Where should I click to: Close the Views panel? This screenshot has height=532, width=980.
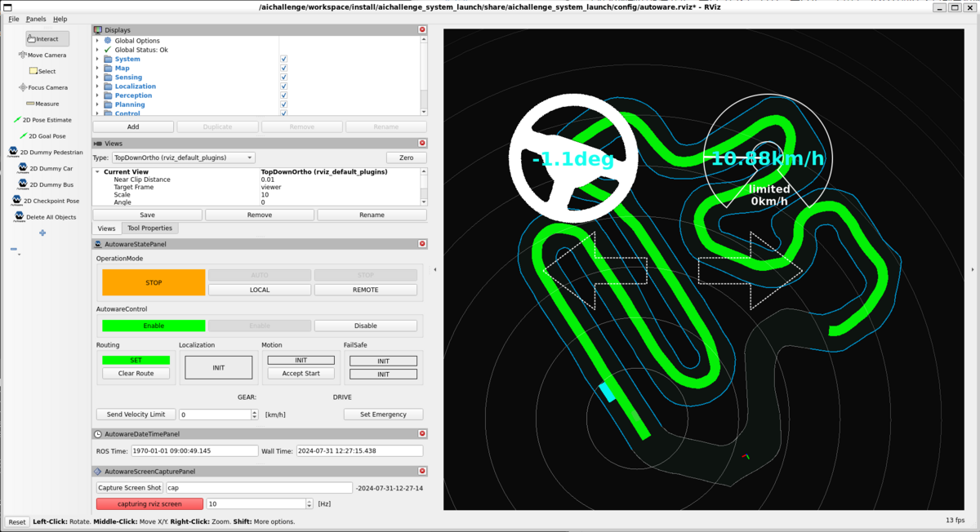[x=422, y=143]
